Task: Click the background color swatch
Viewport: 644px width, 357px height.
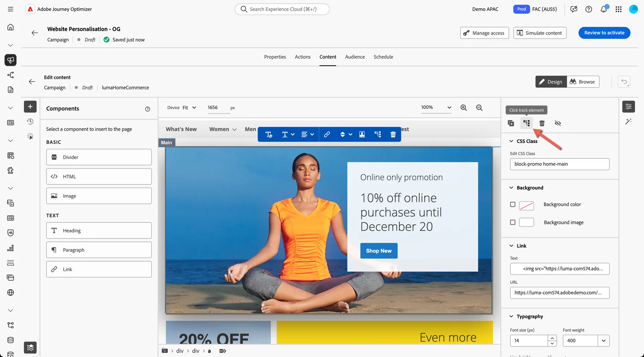Action: click(526, 205)
